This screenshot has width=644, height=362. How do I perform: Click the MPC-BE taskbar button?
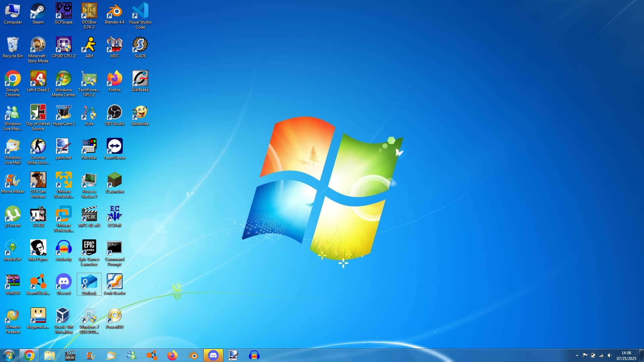coord(70,355)
